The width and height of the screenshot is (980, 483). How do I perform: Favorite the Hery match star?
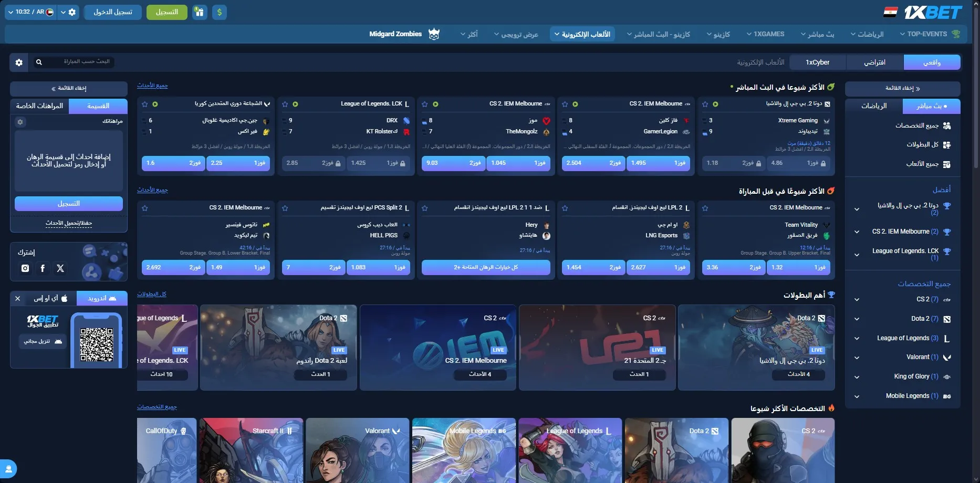(425, 208)
